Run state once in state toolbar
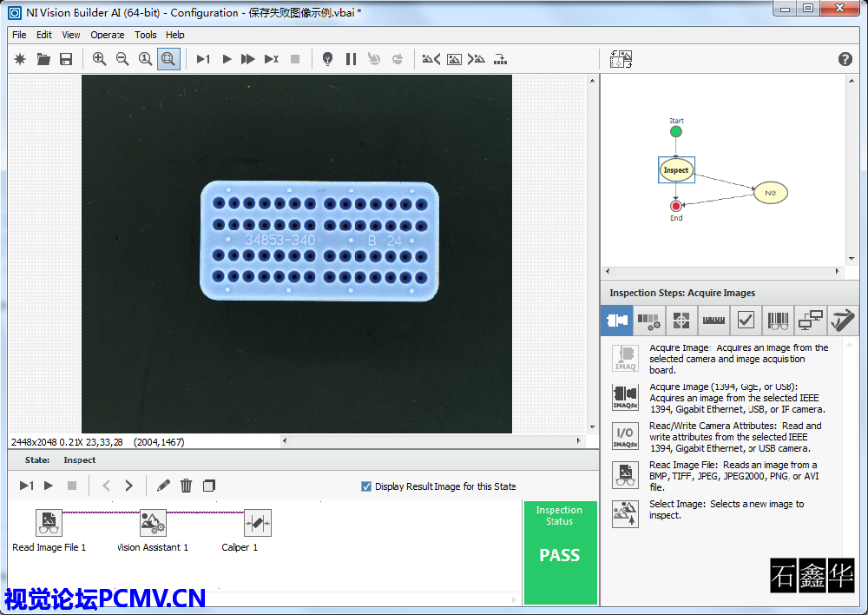Screen dimensions: 868x615 pos(26,486)
